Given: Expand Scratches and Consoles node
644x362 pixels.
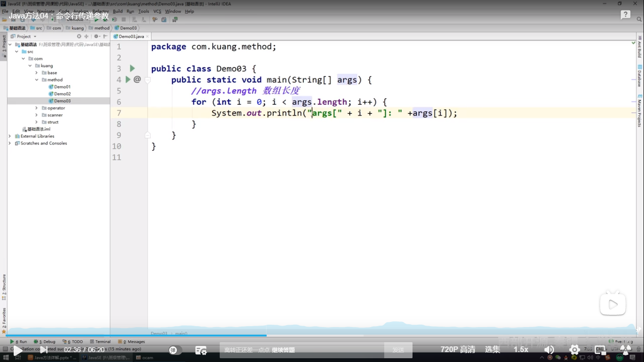Looking at the screenshot, I should click(x=10, y=143).
